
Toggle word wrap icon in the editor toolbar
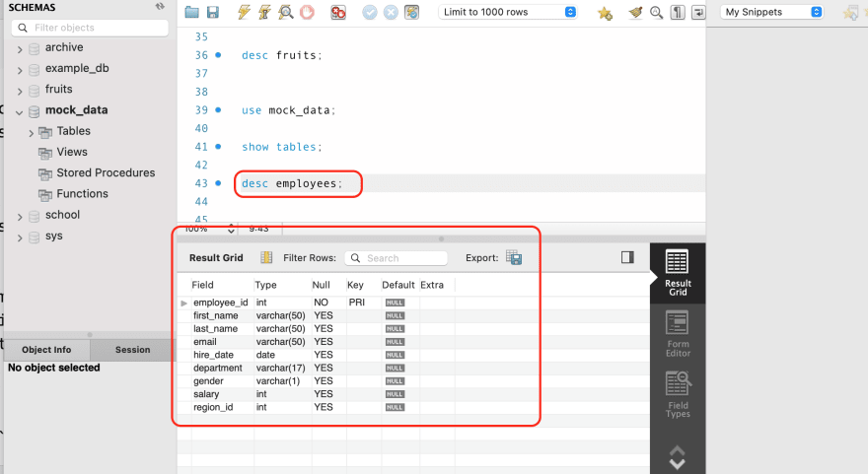[x=698, y=12]
